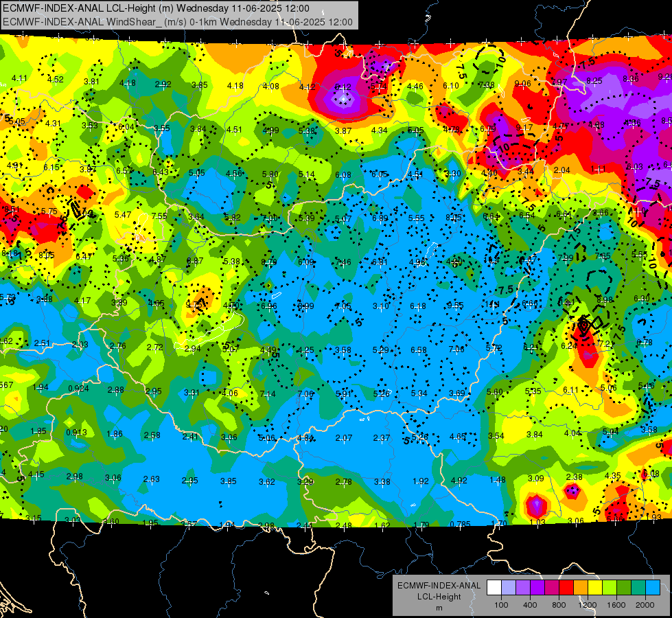The width and height of the screenshot is (672, 618).
Task: Click grid value 5.60
Action: click(x=495, y=392)
